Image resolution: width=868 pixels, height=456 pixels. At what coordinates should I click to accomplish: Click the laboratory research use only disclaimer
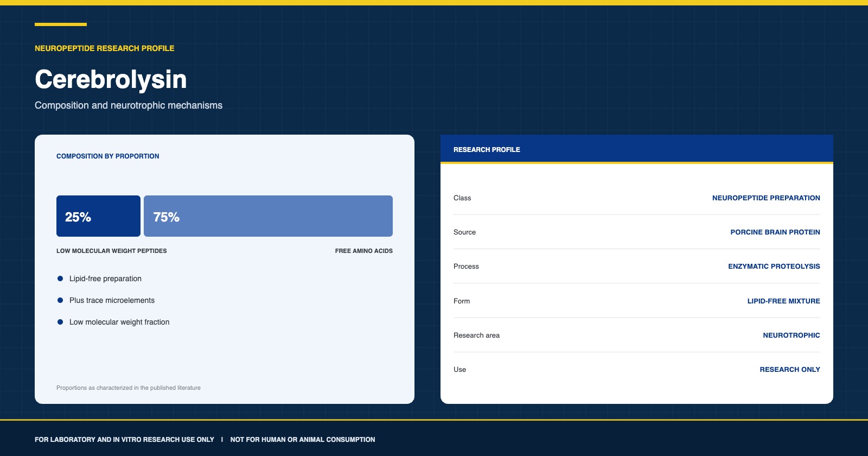coord(124,440)
